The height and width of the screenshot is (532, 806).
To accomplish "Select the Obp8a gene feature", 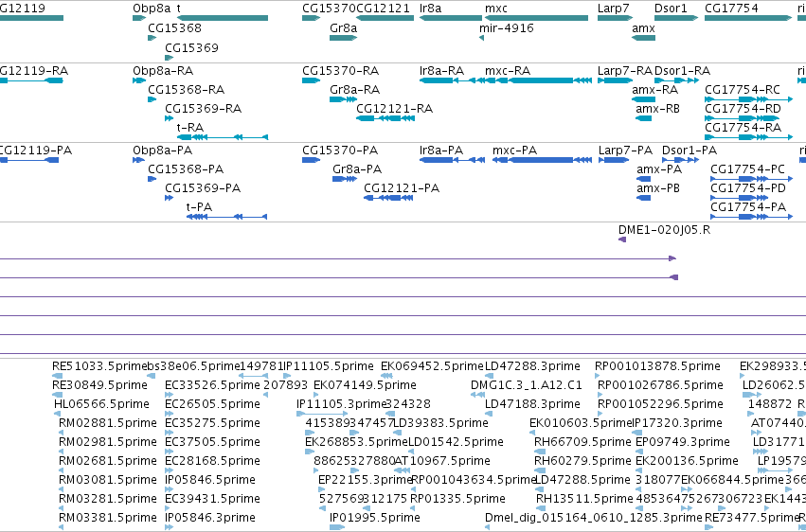I will pyautogui.click(x=139, y=18).
